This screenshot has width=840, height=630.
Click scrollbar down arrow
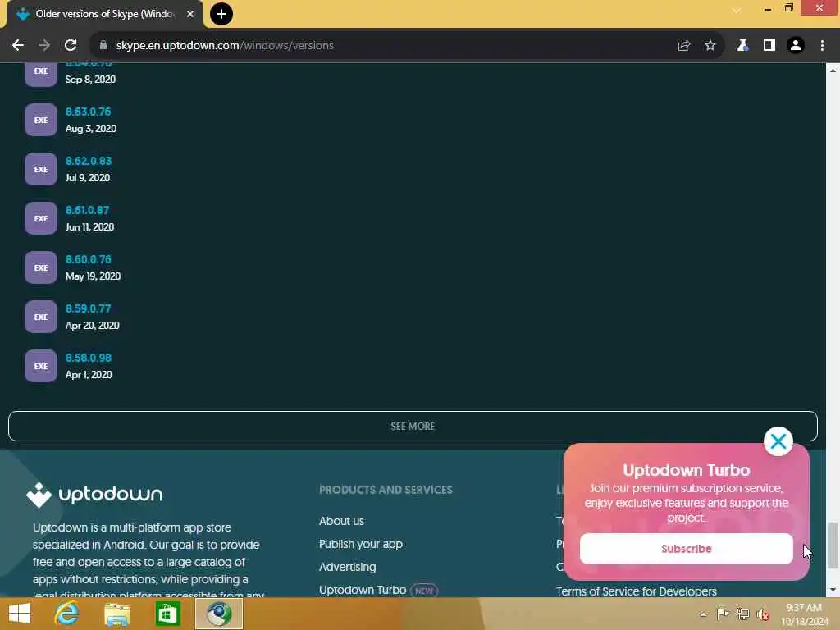click(833, 590)
